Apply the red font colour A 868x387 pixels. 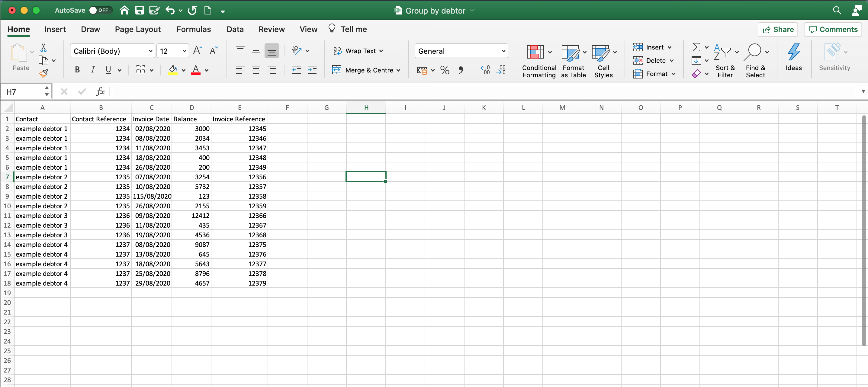tap(195, 70)
